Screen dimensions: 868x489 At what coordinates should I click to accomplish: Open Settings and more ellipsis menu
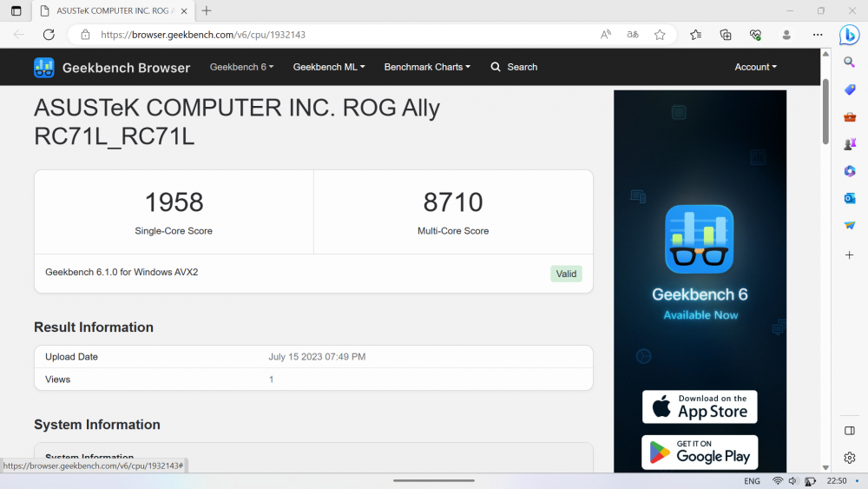click(x=818, y=35)
